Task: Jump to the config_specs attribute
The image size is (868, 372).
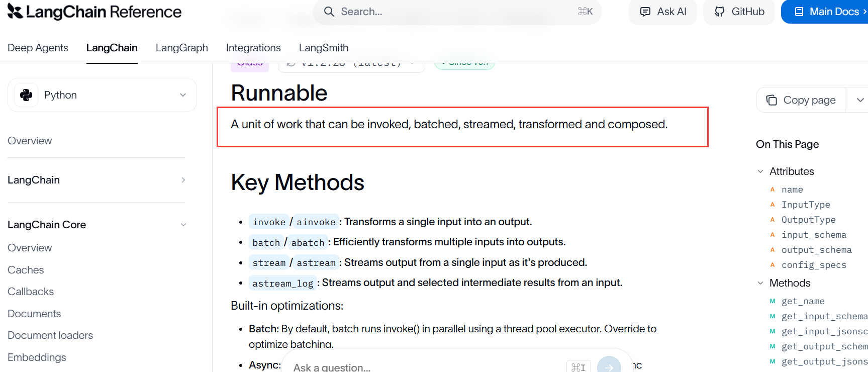Action: [814, 265]
